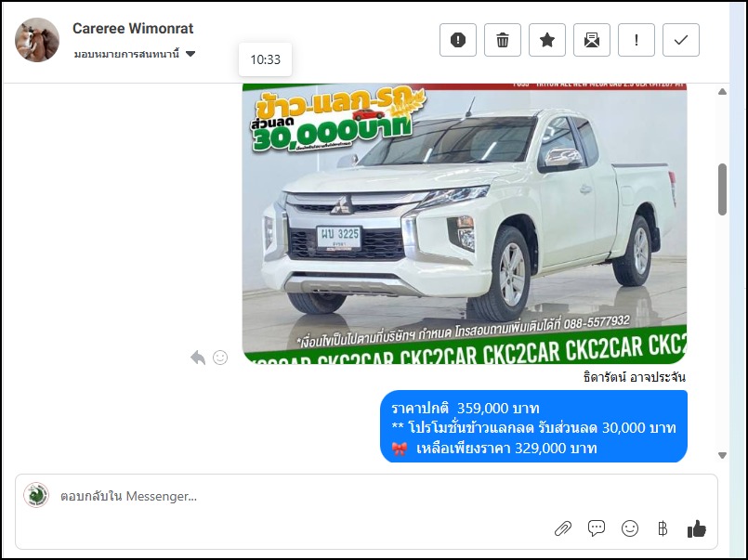
Task: Open emoji picker in composer
Action: point(630,528)
